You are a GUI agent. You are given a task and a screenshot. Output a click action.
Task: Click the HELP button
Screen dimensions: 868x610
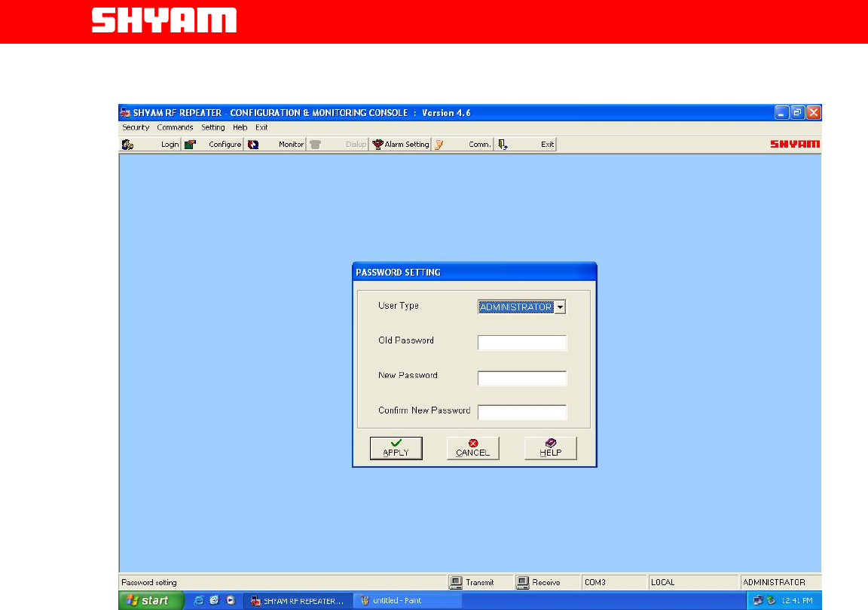click(550, 448)
